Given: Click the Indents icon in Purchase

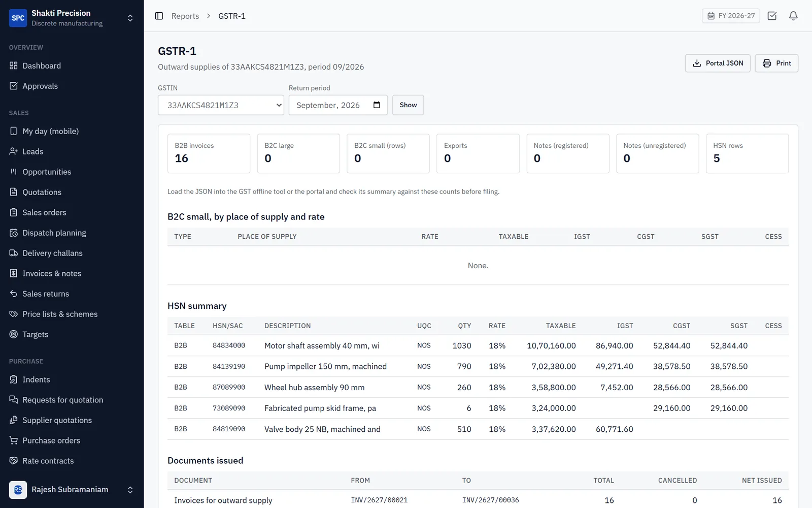Looking at the screenshot, I should coord(14,379).
